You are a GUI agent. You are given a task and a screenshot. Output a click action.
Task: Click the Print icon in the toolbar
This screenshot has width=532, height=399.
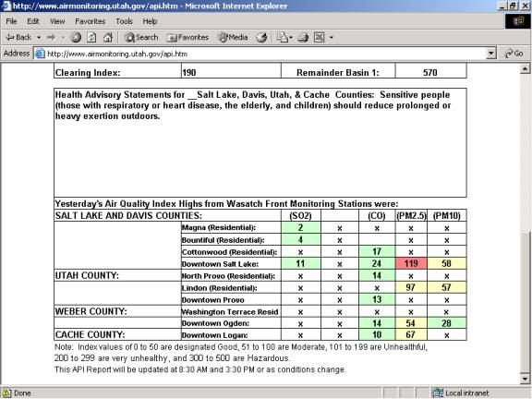tap(303, 37)
